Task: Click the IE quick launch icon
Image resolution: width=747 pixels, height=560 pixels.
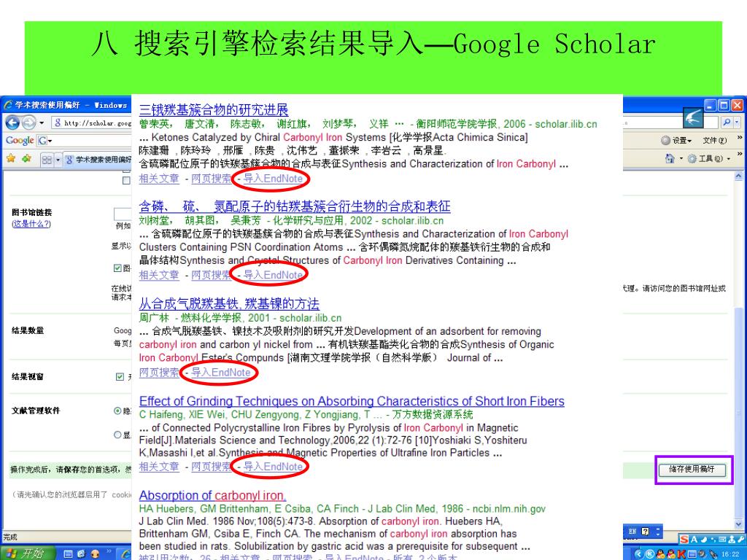Action: click(82, 554)
